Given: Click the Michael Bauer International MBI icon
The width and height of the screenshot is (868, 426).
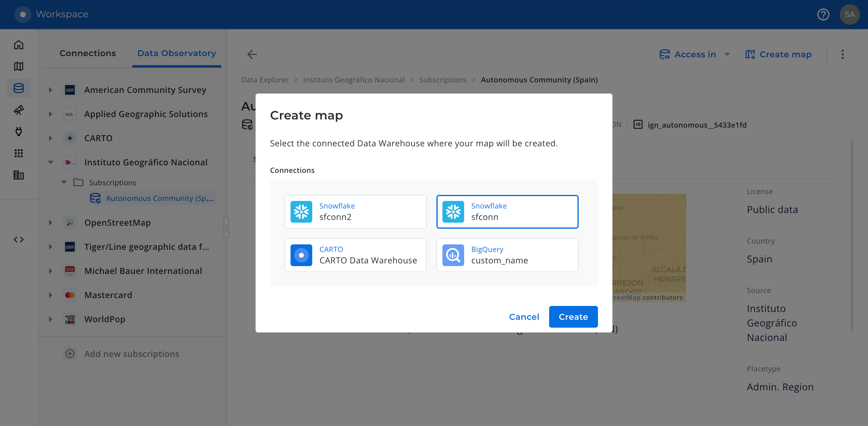Looking at the screenshot, I should pyautogui.click(x=70, y=271).
